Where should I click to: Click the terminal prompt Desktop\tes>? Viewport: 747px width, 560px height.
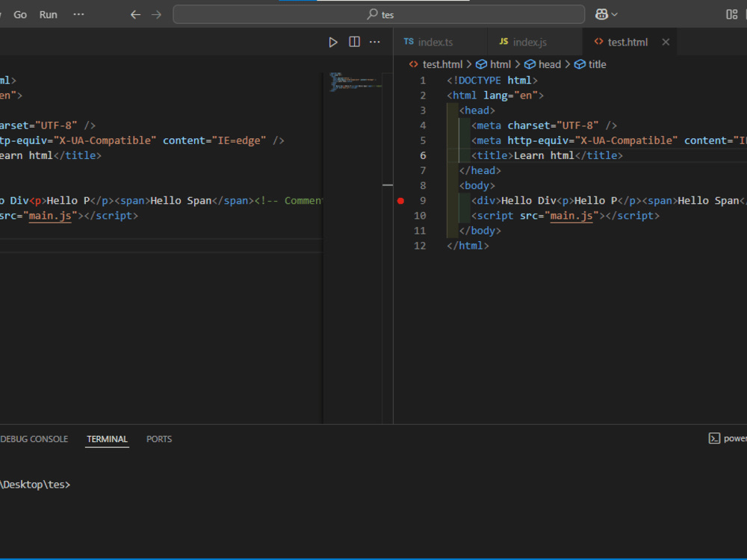click(35, 485)
